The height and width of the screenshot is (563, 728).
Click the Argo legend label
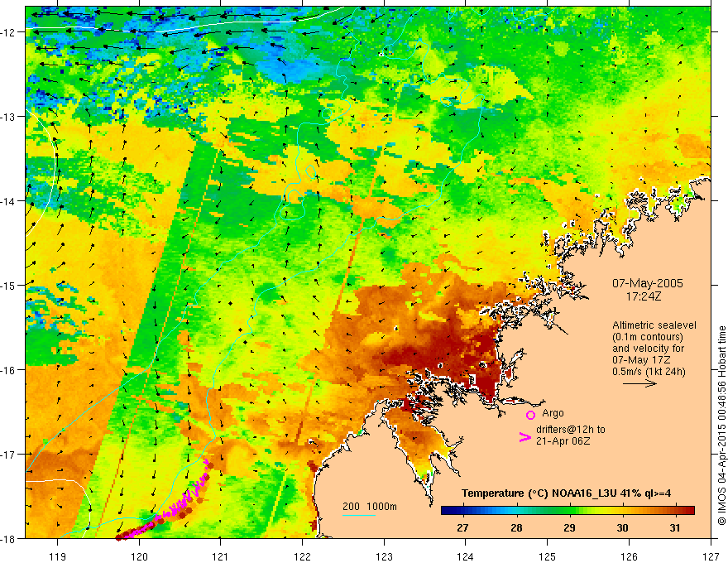point(553,413)
